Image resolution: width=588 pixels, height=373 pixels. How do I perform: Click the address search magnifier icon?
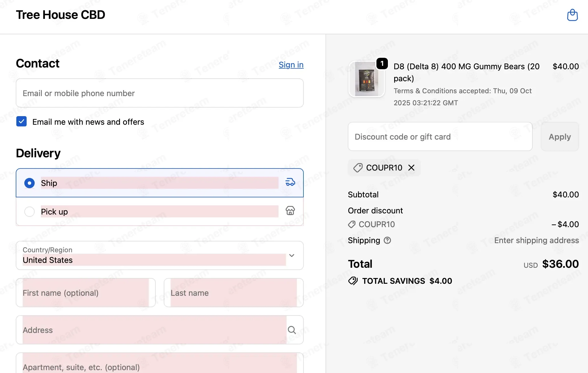pyautogui.click(x=292, y=330)
